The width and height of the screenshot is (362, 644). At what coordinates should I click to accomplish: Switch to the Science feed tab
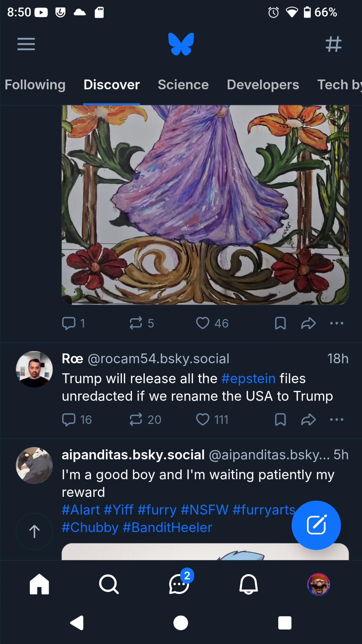183,85
